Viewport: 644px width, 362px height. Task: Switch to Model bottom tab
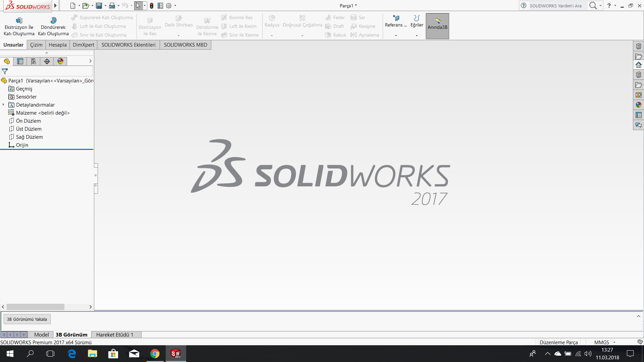[x=41, y=335]
